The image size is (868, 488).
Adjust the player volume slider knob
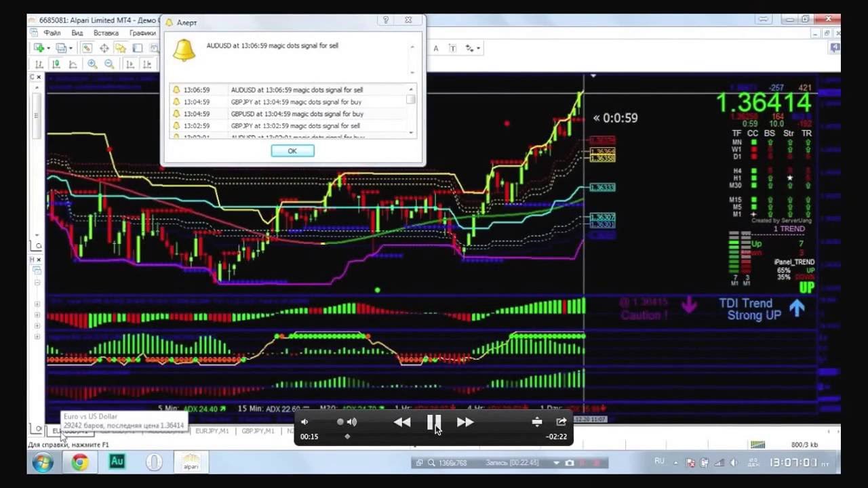coord(340,422)
